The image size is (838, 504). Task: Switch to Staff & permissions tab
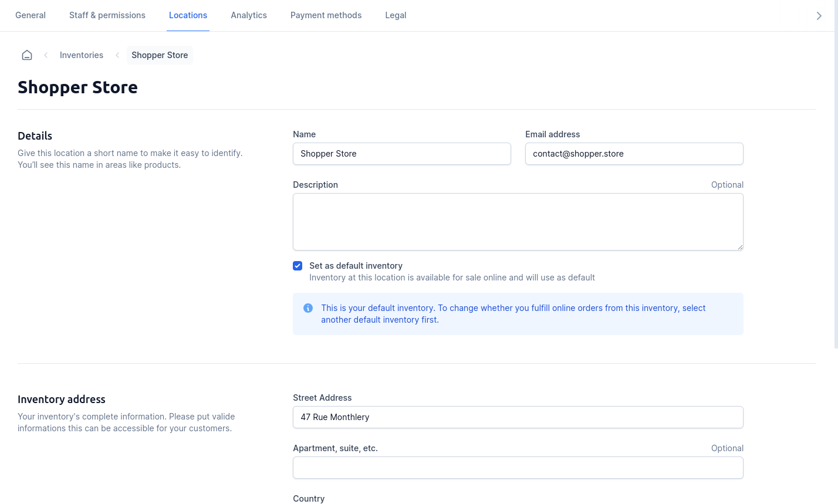click(x=107, y=15)
